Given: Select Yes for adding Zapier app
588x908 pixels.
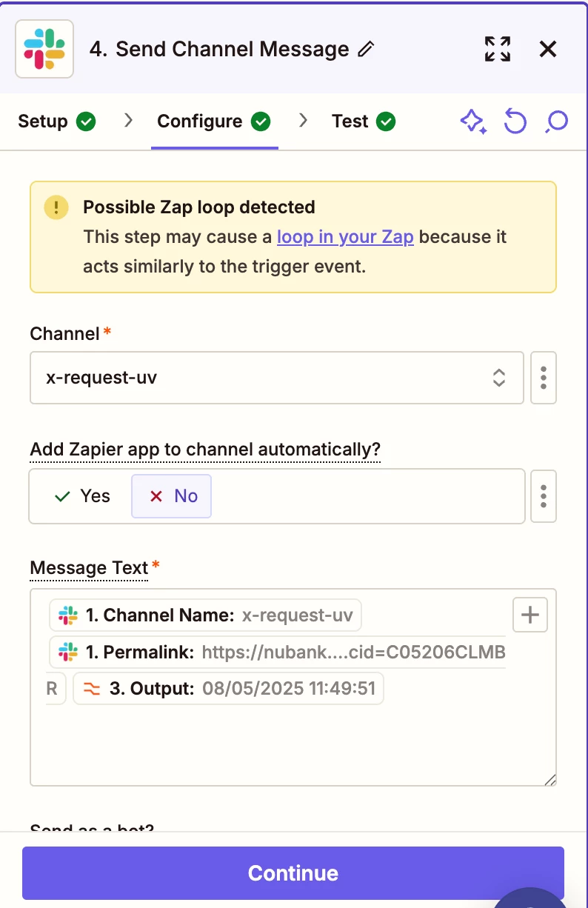Looking at the screenshot, I should 82,496.
